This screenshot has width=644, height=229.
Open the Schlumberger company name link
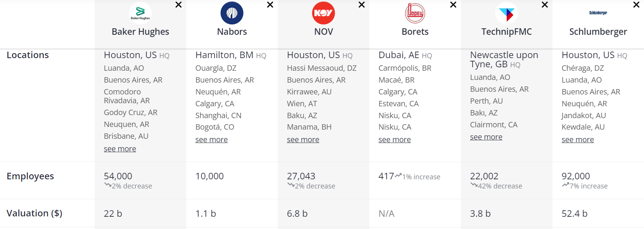pyautogui.click(x=598, y=32)
